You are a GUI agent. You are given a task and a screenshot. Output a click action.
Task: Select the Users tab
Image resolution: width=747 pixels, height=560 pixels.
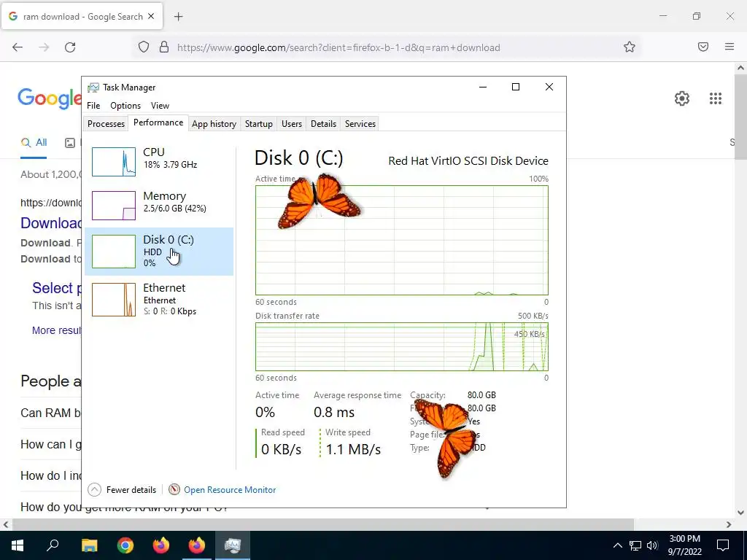292,124
